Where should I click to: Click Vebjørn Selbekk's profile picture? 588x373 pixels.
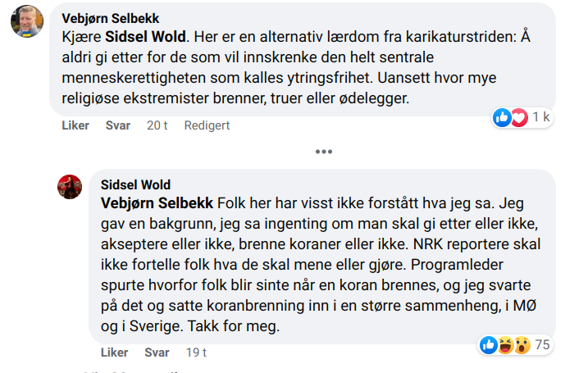click(26, 21)
